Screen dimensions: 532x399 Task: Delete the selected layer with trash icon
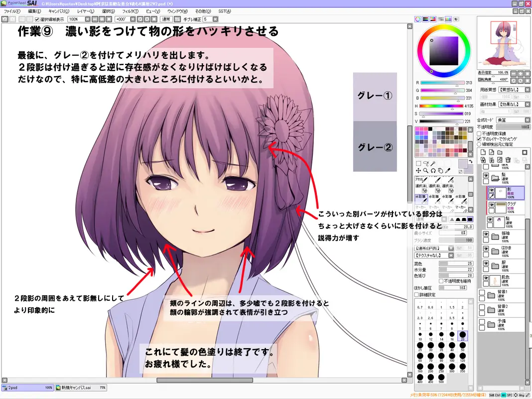tap(508, 160)
